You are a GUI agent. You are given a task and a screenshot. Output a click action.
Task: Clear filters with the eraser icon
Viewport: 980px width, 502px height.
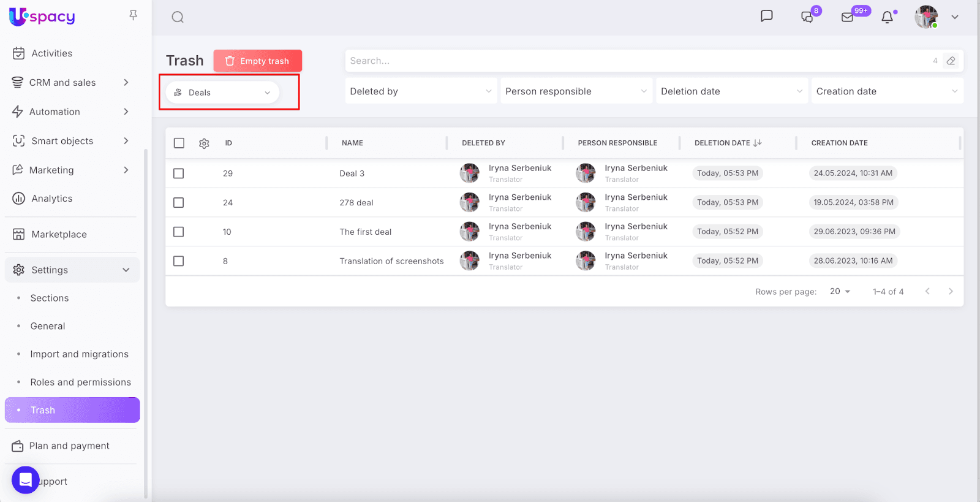pyautogui.click(x=951, y=61)
